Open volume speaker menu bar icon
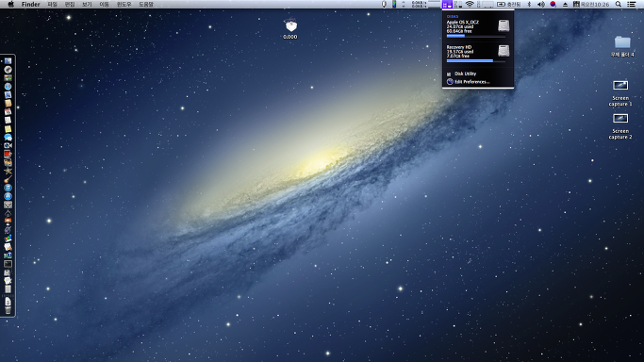Viewport: 644px width, 362px height. point(541,4)
